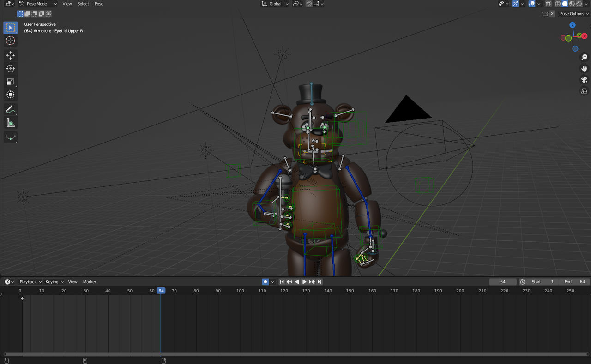
Task: Toggle show gizmos button
Action: (x=515, y=4)
